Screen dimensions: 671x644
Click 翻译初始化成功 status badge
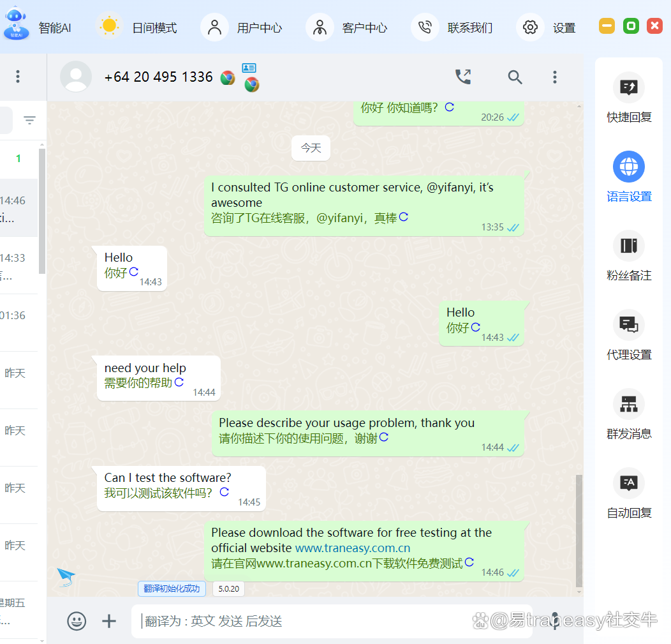click(172, 588)
